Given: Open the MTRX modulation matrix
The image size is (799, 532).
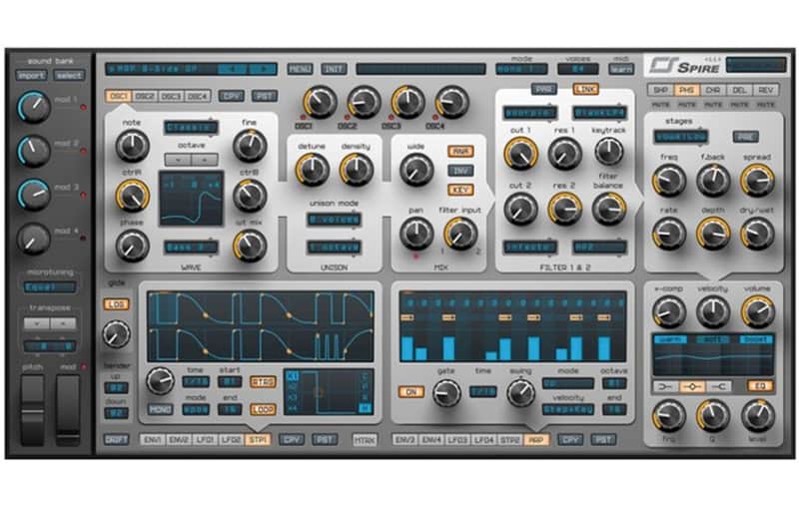Looking at the screenshot, I should pyautogui.click(x=365, y=440).
